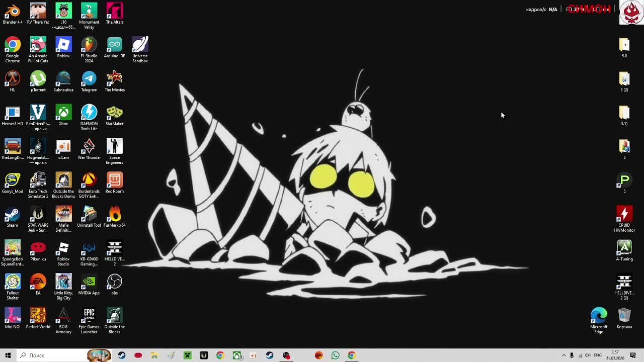Select the NVIDIA App desktop icon
This screenshot has width=644, height=362.
point(89,285)
